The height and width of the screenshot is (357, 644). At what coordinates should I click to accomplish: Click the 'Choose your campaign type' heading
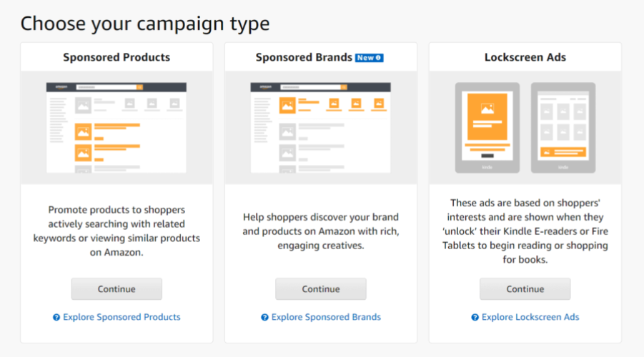tap(145, 24)
